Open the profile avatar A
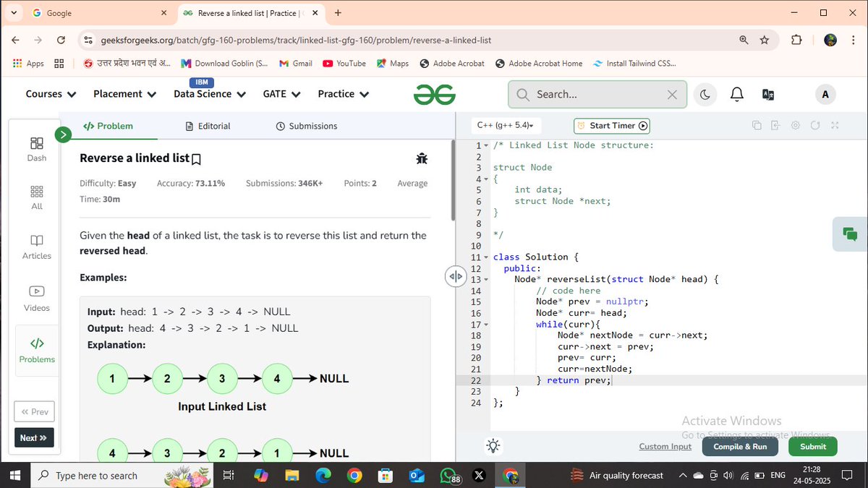The width and height of the screenshot is (868, 488). click(825, 95)
